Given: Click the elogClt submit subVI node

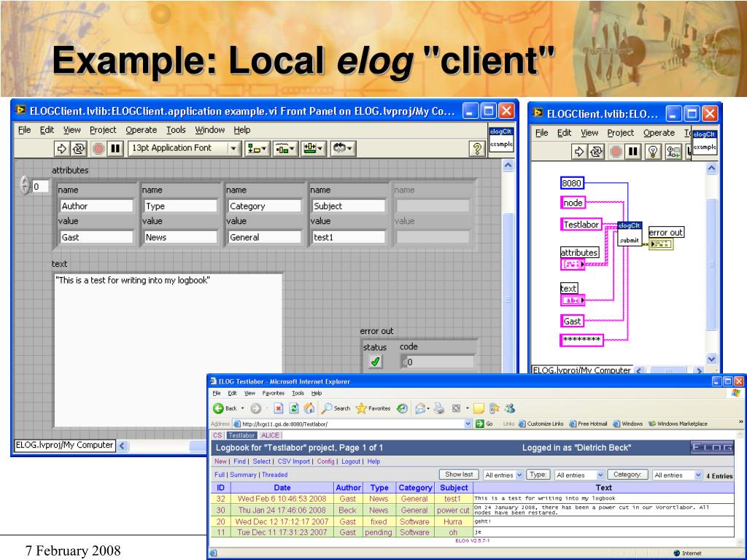Looking at the screenshot, I should (x=629, y=233).
